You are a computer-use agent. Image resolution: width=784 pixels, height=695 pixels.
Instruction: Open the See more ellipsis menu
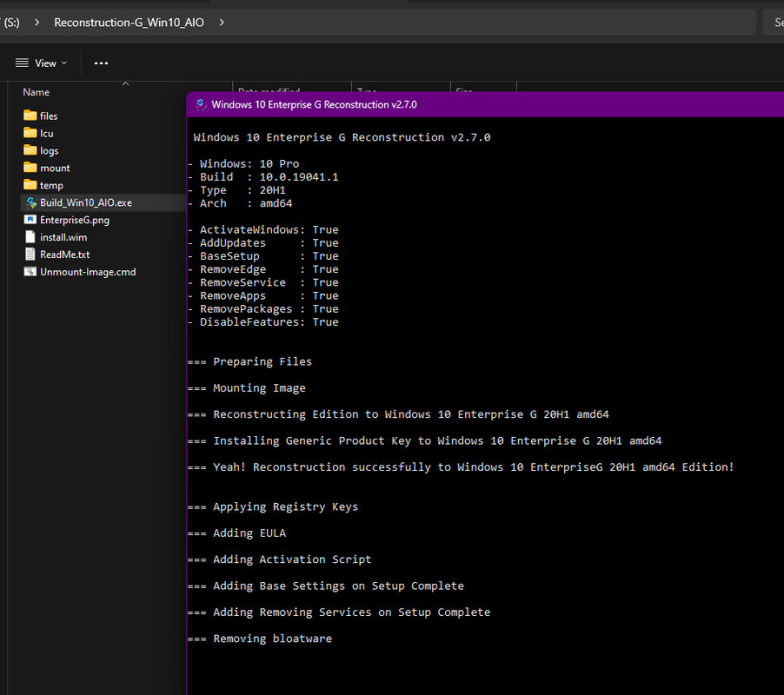click(101, 63)
